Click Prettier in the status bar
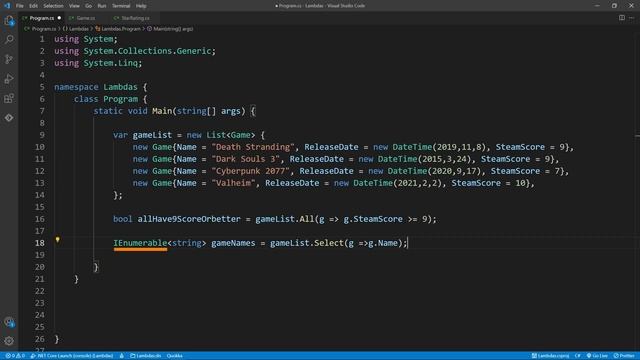 point(624,356)
